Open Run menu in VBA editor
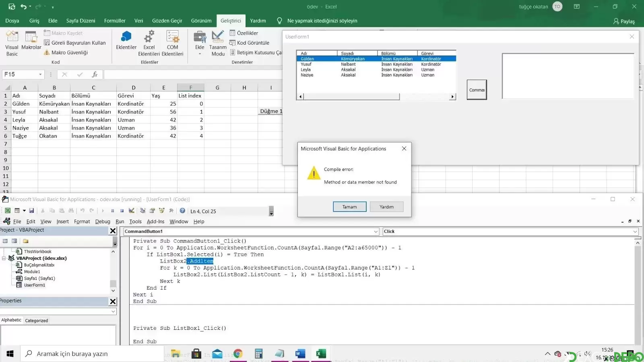 click(x=120, y=222)
